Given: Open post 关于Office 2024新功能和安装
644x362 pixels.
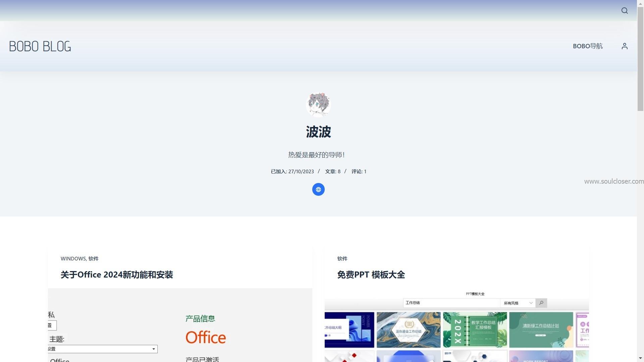Looking at the screenshot, I should (x=117, y=275).
